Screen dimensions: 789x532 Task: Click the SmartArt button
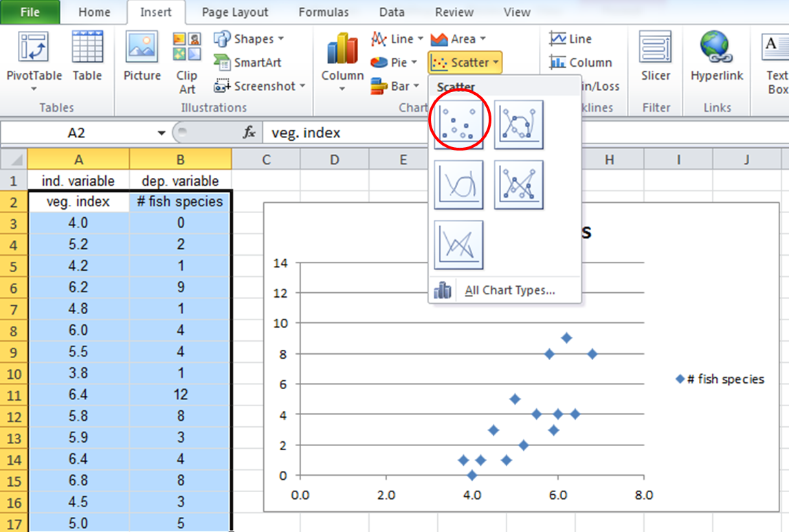pos(249,63)
